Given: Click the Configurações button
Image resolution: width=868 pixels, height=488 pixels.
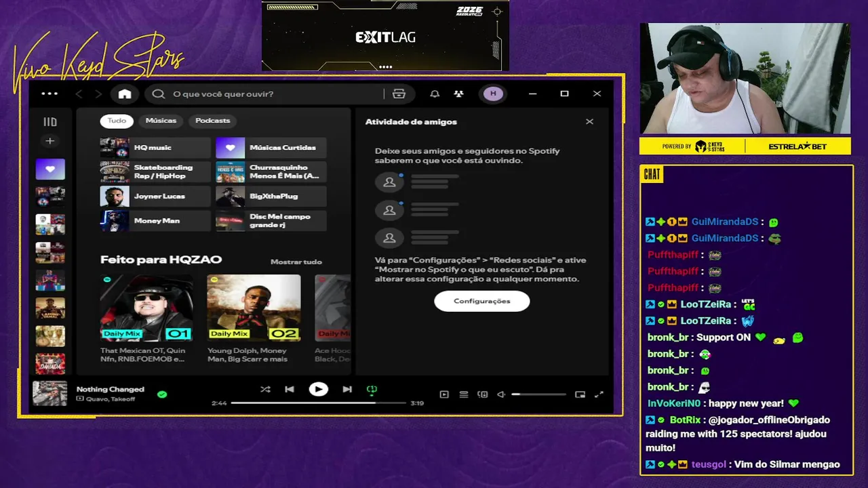Looking at the screenshot, I should pyautogui.click(x=482, y=301).
